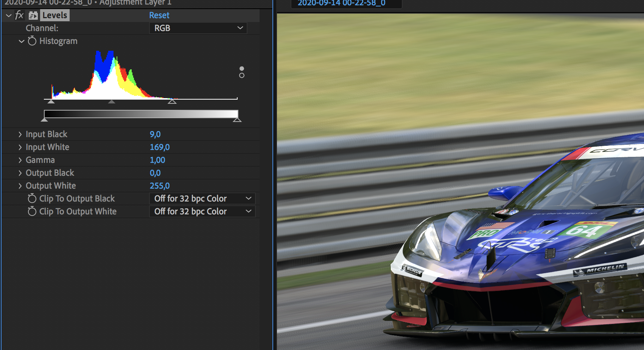Expand the Input Black property
This screenshot has width=644, height=350.
20,134
